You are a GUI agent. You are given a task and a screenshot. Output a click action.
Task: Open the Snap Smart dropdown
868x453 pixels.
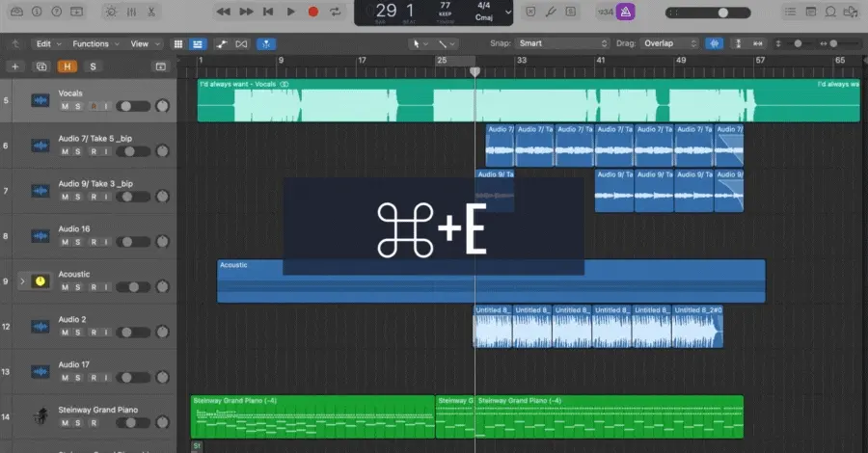(x=562, y=43)
